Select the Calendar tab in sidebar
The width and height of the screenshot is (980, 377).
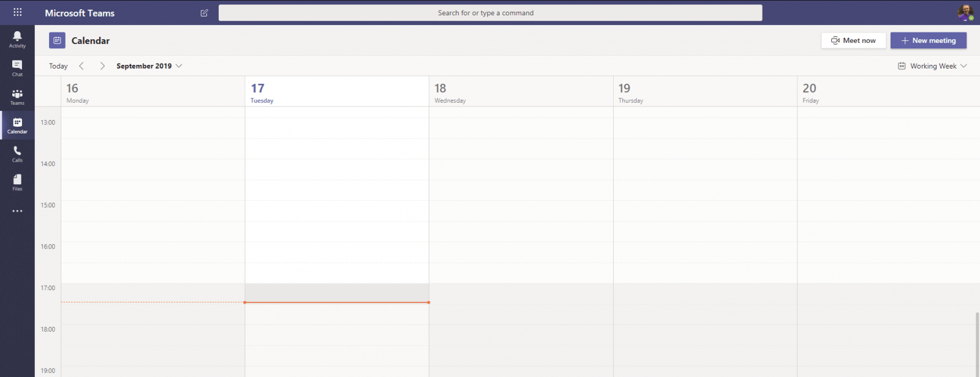17,126
